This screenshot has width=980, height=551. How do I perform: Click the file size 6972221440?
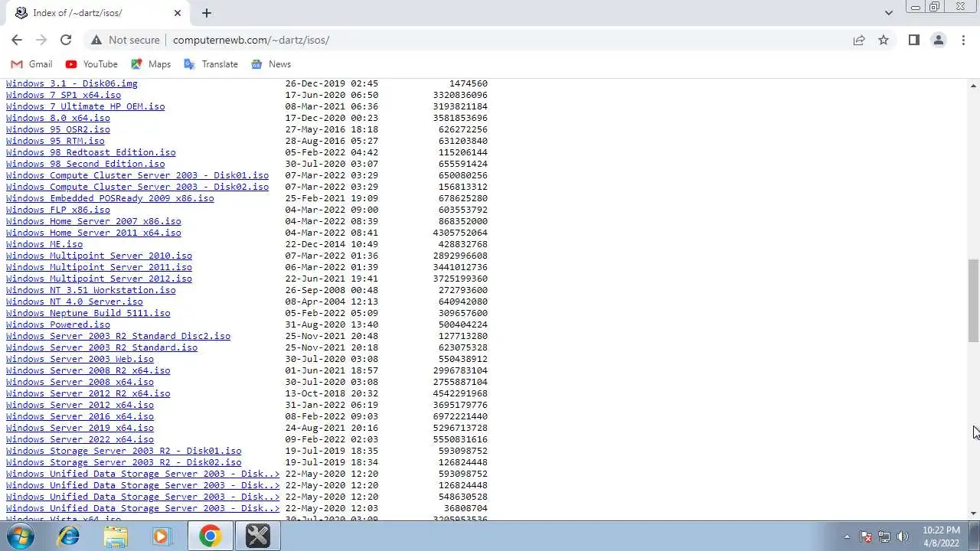click(460, 416)
